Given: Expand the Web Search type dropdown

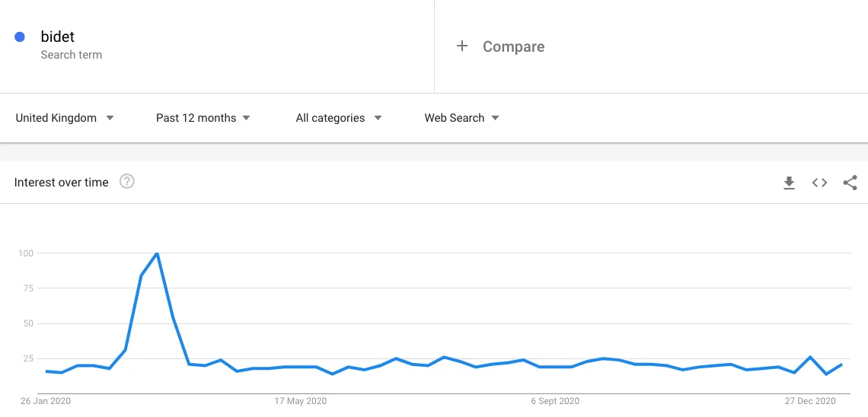Looking at the screenshot, I should [x=461, y=118].
